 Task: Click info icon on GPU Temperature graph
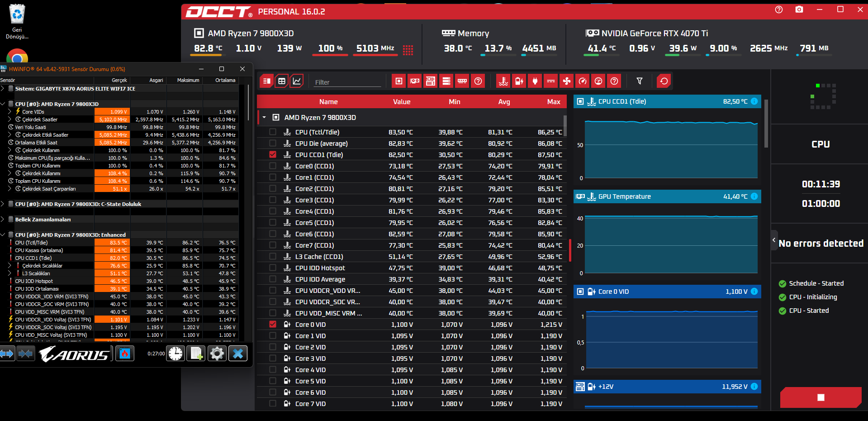754,196
